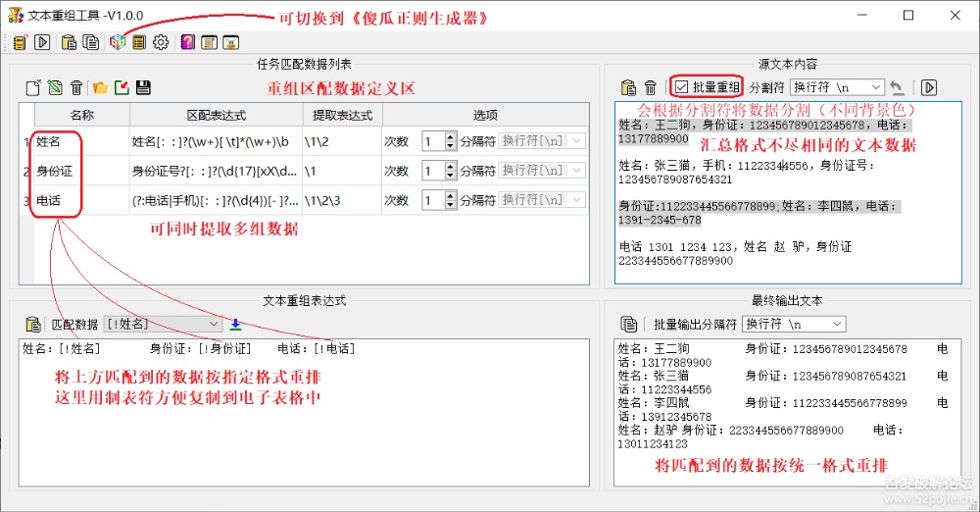Select the 电话 name cell
Screen dimensions: 980x512
(x=82, y=200)
